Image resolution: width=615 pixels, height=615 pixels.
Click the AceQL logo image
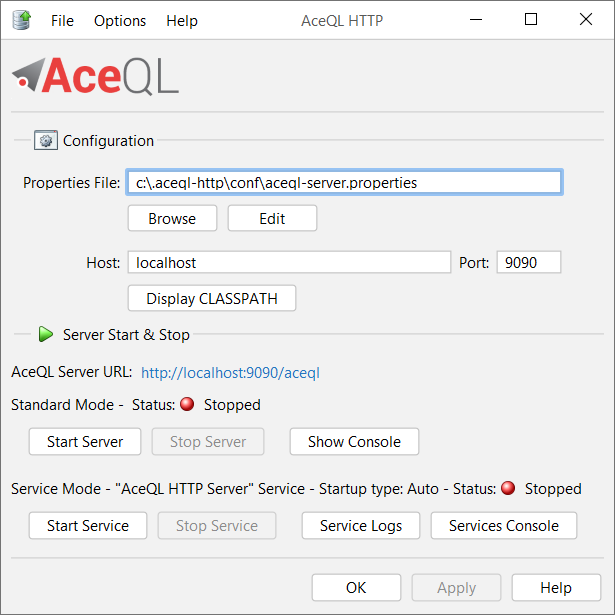tap(96, 76)
